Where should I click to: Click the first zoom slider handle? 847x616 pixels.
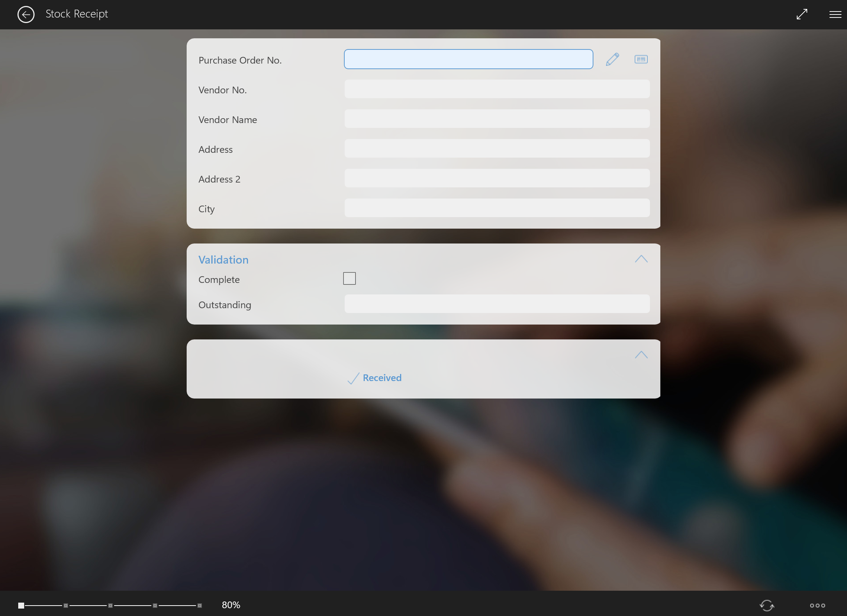click(x=21, y=605)
